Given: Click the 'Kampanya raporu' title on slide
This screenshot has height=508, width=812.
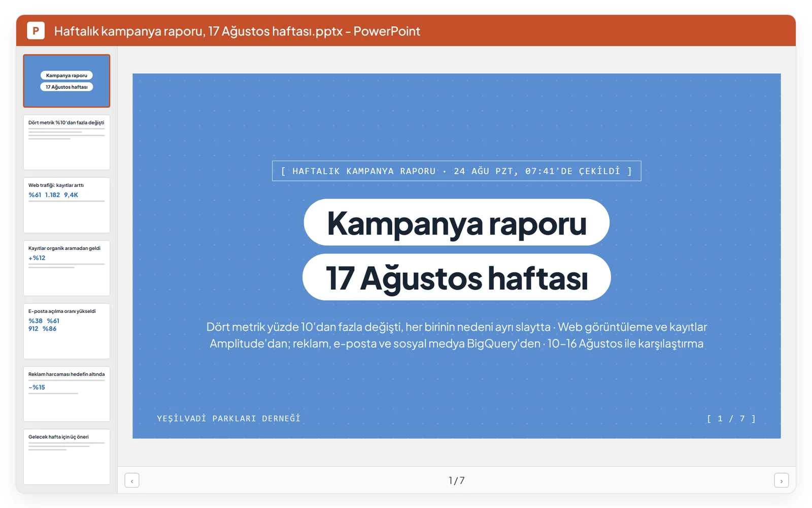Looking at the screenshot, I should [x=457, y=223].
